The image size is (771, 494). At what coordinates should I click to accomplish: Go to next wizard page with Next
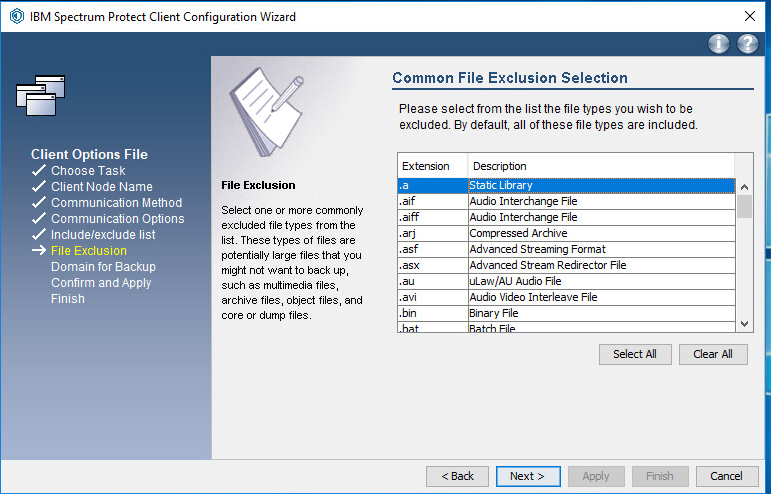pyautogui.click(x=527, y=476)
